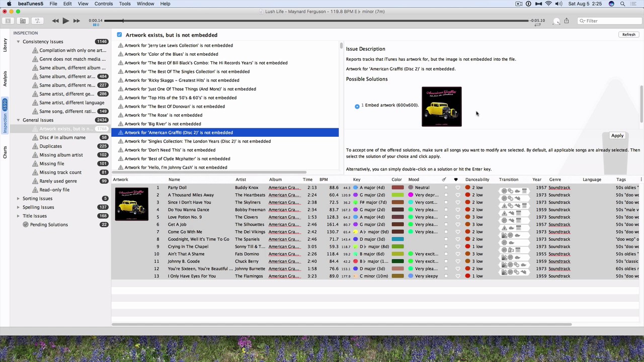This screenshot has height=362, width=644.
Task: Select the 'Embed artwork (600x600)' radio option
Action: 357,106
